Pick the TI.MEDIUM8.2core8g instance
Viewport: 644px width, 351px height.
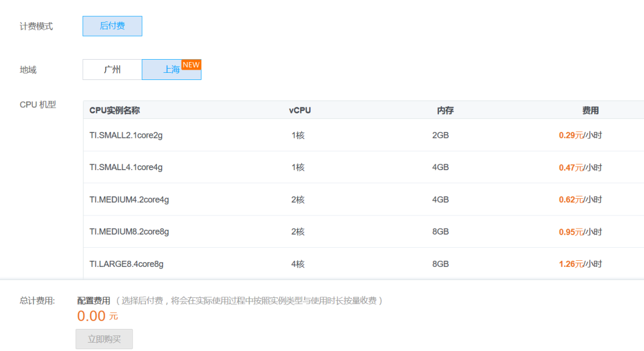tap(129, 232)
